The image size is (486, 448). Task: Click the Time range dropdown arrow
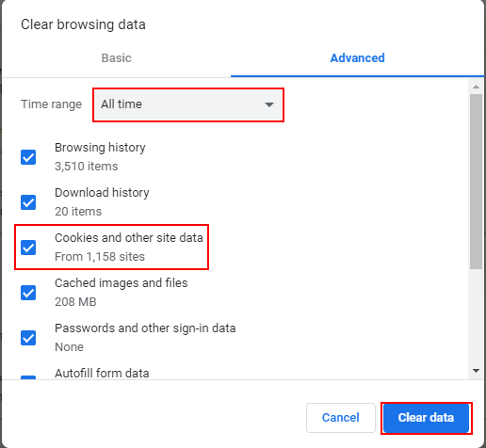point(269,104)
